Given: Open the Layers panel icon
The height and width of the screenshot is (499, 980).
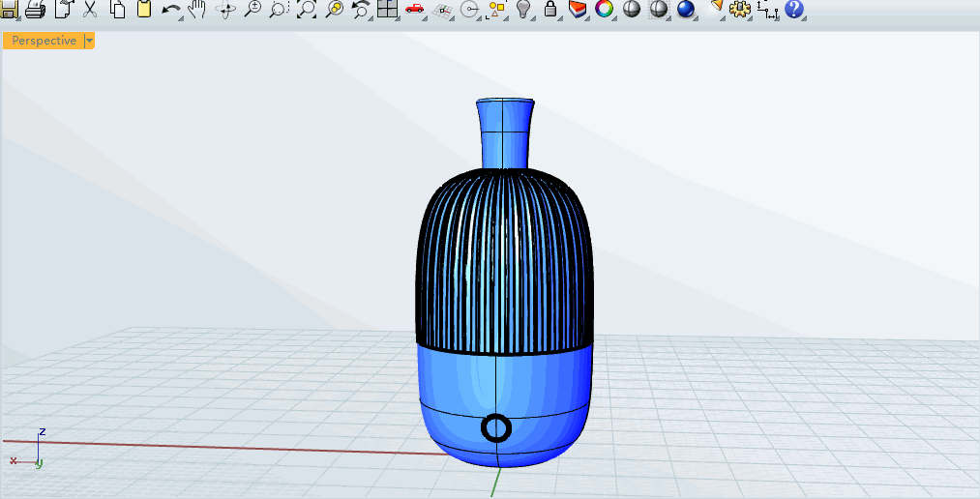Looking at the screenshot, I should pos(578,8).
